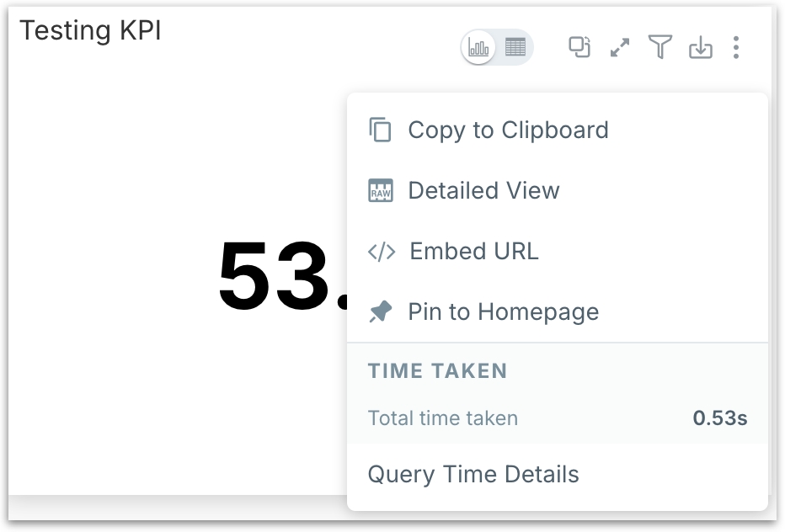Viewport: 785px width, 532px height.
Task: Click the Testing KPI widget title
Action: click(x=90, y=31)
